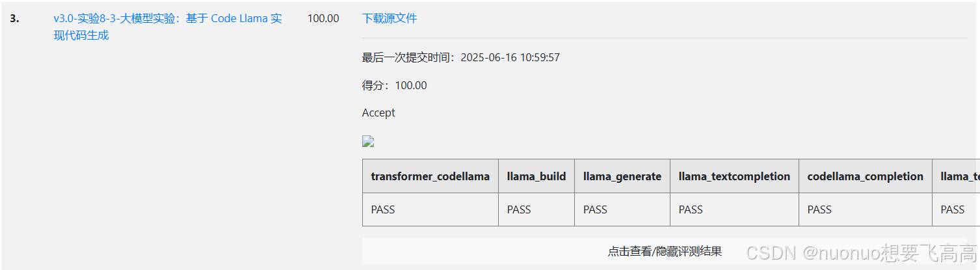This screenshot has height=270, width=980.
Task: Select the codellama_completion column header
Action: (x=866, y=176)
